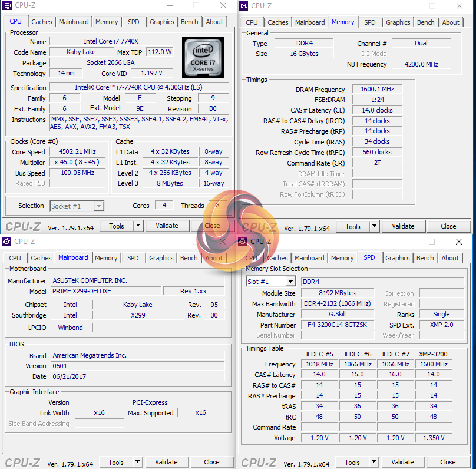Open Graphics tab in the Memory window
The height and width of the screenshot is (469, 476).
[x=398, y=22]
